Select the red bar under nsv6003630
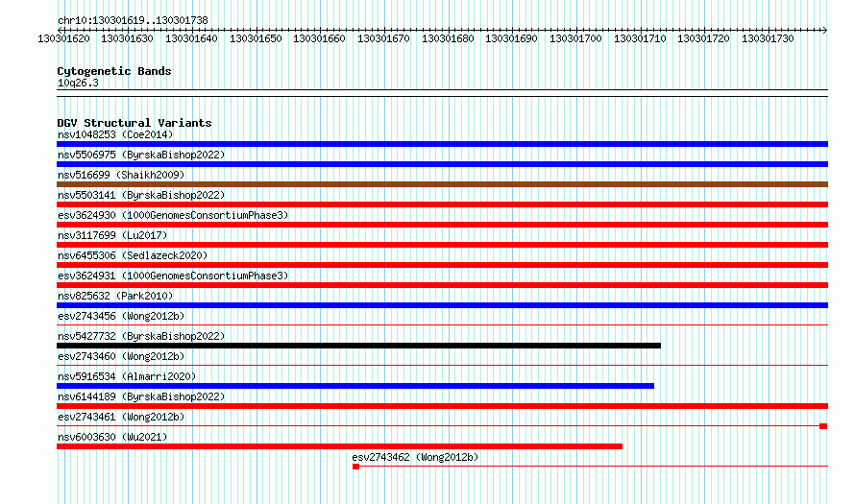 point(339,446)
